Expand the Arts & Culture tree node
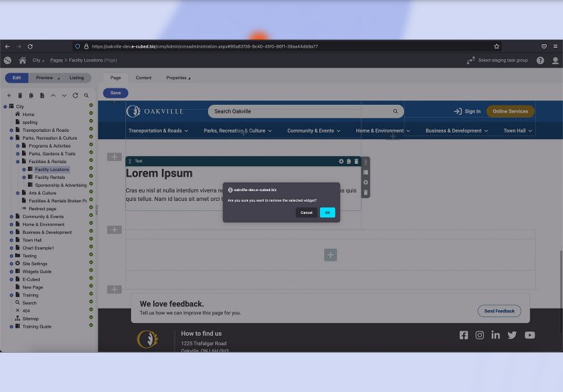The image size is (563, 392). pos(18,193)
